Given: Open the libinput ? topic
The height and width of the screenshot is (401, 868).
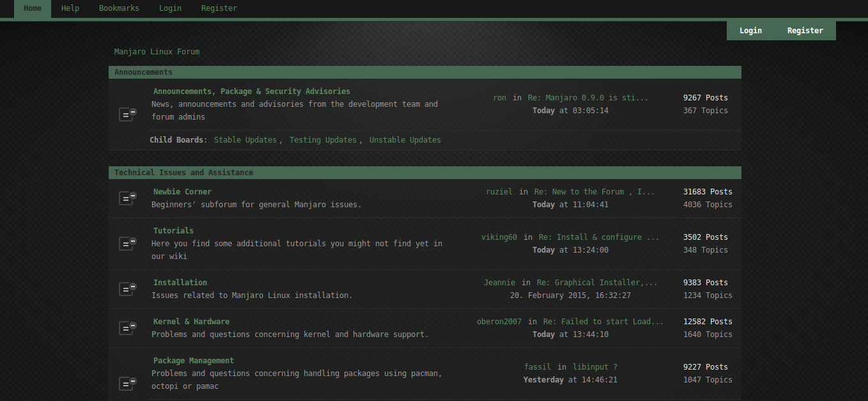Looking at the screenshot, I should tap(595, 366).
